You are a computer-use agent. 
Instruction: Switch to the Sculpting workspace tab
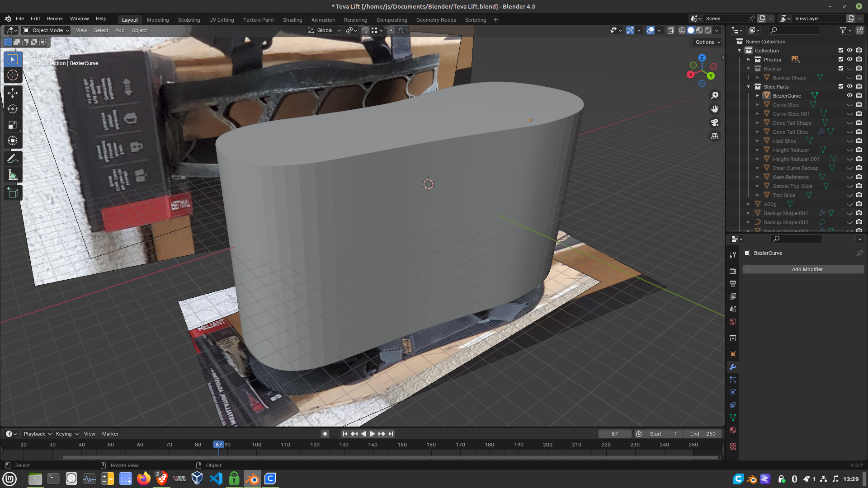(189, 20)
